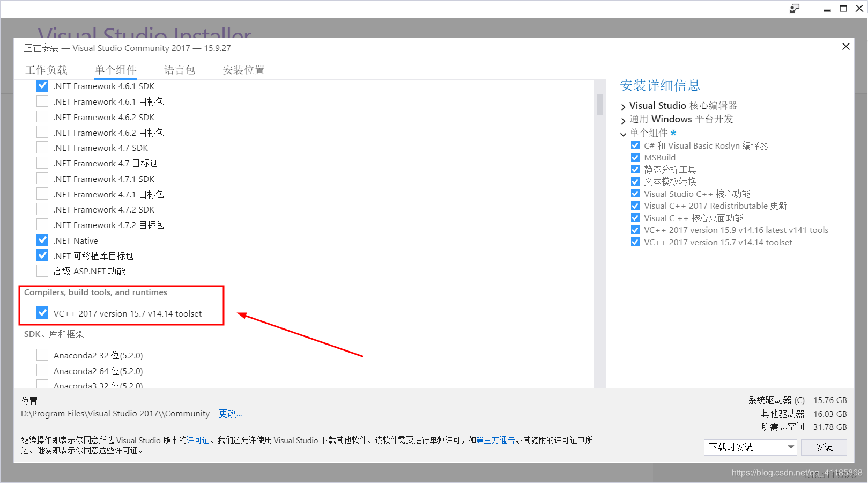Check .NET Framework 4.7.1 目标包

coord(42,194)
